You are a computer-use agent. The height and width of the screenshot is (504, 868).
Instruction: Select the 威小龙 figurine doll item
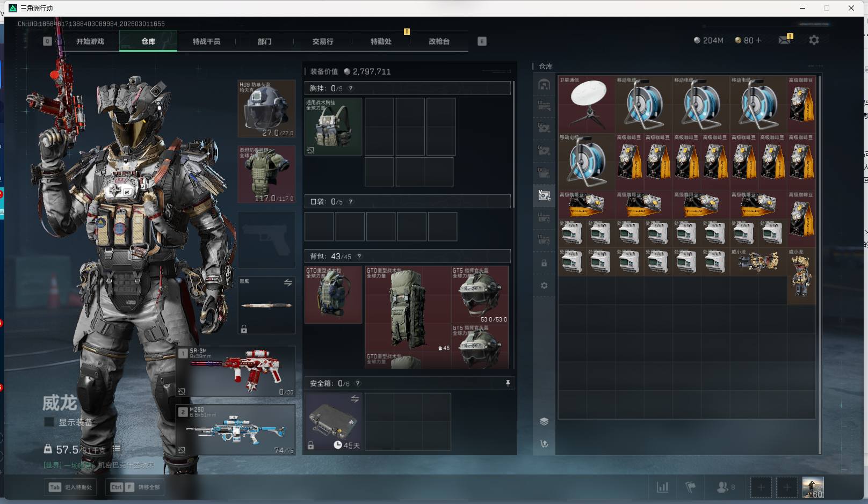coord(801,276)
